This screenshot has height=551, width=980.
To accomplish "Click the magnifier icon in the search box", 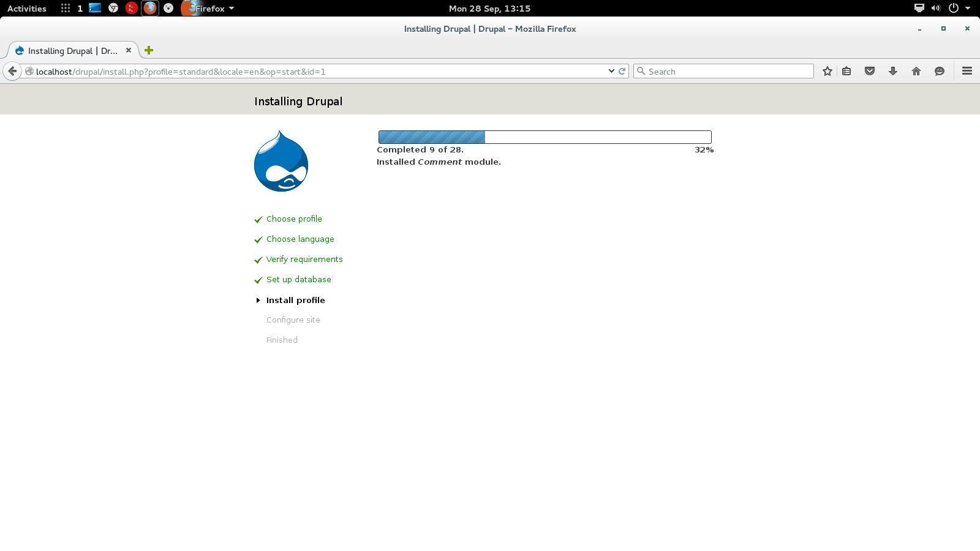I will click(x=641, y=71).
